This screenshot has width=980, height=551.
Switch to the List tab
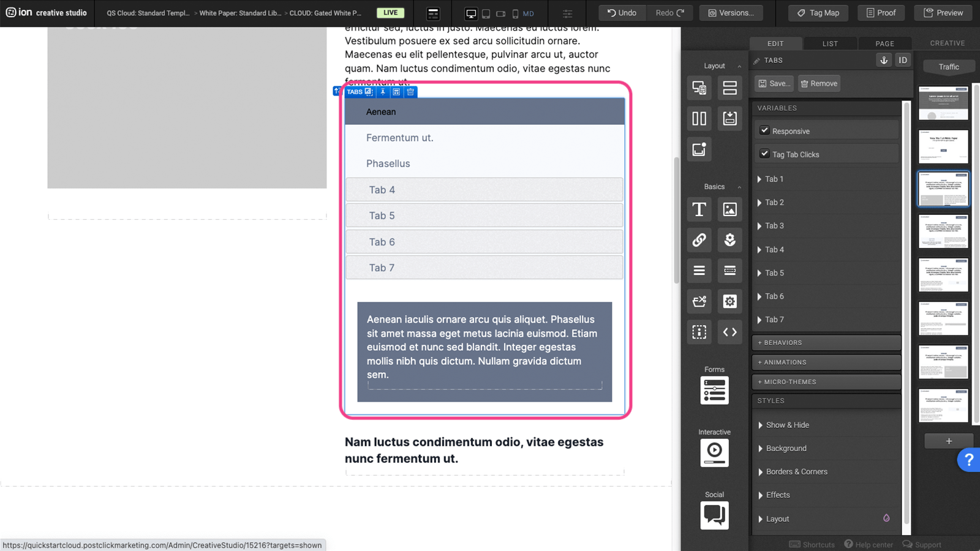click(830, 43)
